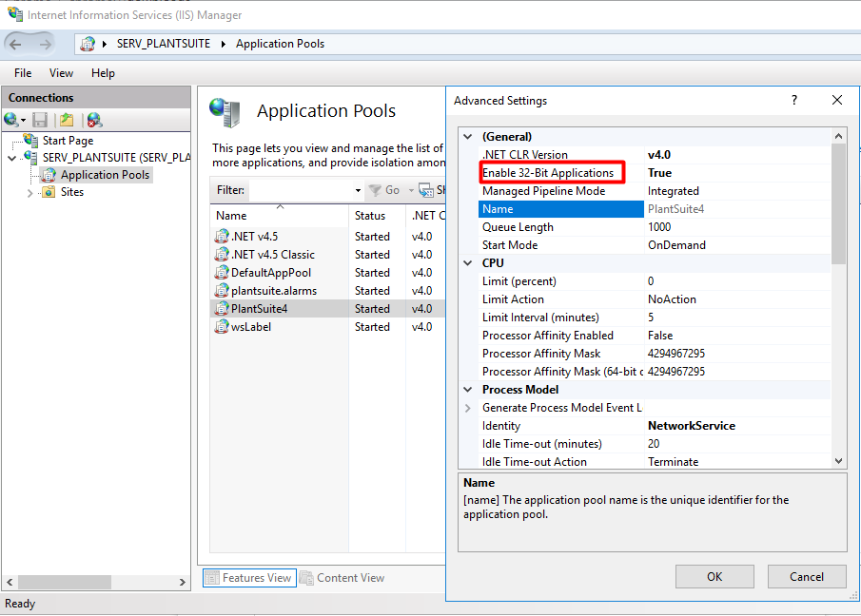Expand Generate Process Model Event Log entry
This screenshot has width=861, height=616.
(x=468, y=408)
